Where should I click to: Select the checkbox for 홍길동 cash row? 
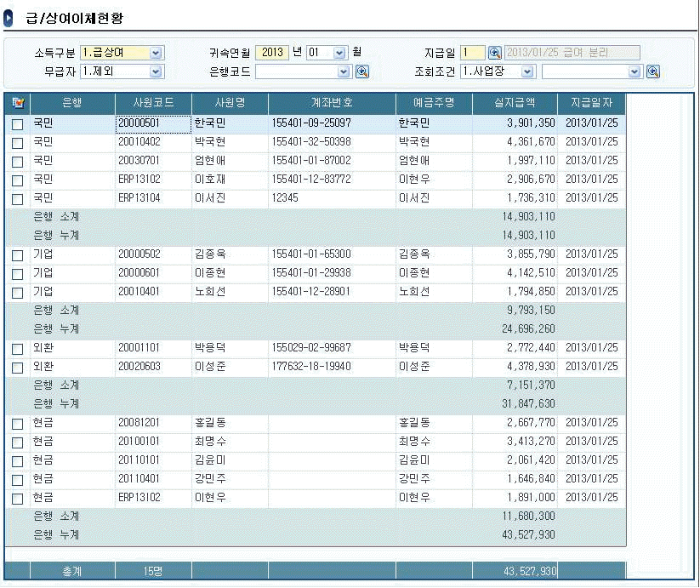click(x=17, y=424)
